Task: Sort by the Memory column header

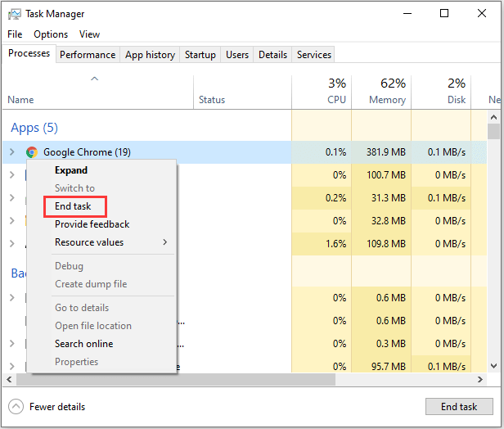Action: tap(381, 93)
